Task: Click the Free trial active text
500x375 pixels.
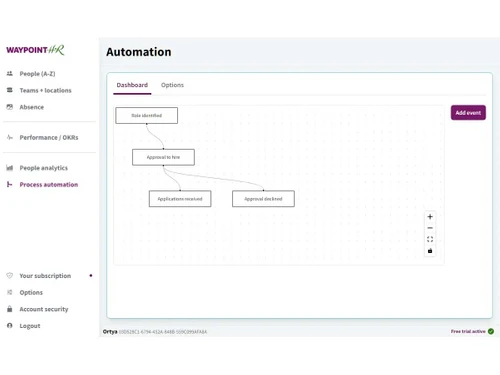Action: point(468,331)
